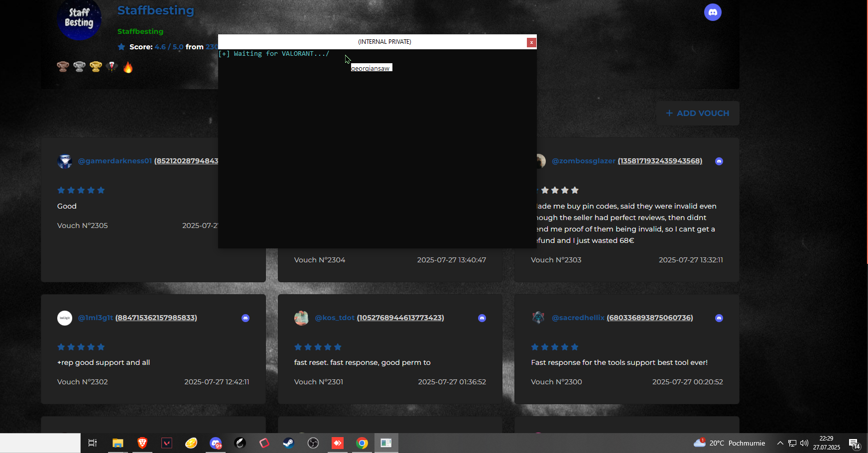
Task: Click the @gamerdarkness01 avatar thumbnail
Action: pyautogui.click(x=65, y=161)
